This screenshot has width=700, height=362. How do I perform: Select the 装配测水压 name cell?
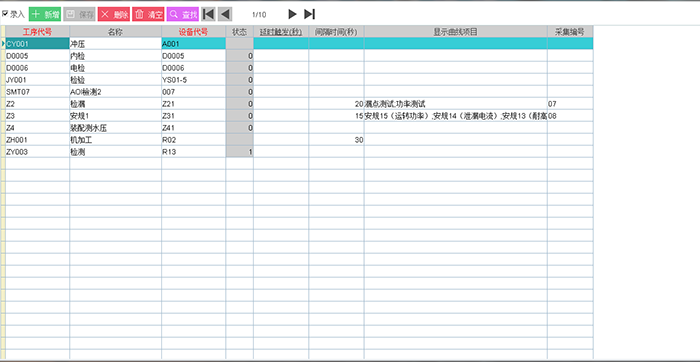tap(116, 128)
